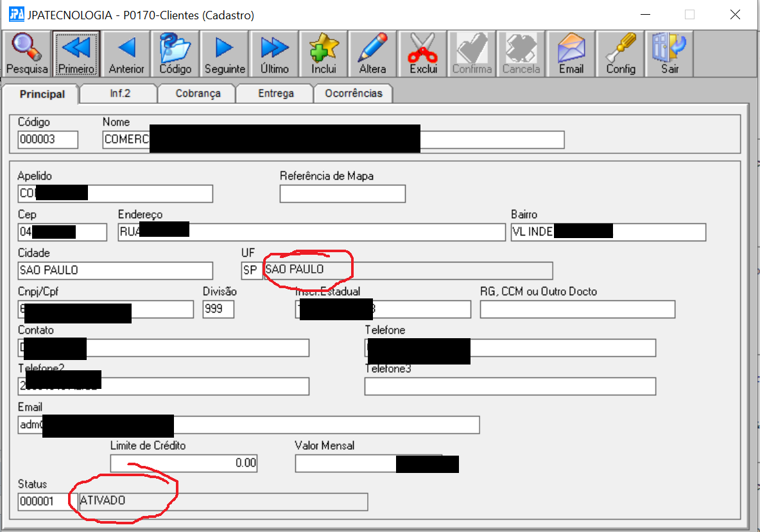The width and height of the screenshot is (760, 532).
Task: Click the Divisão field with 999
Action: point(219,309)
